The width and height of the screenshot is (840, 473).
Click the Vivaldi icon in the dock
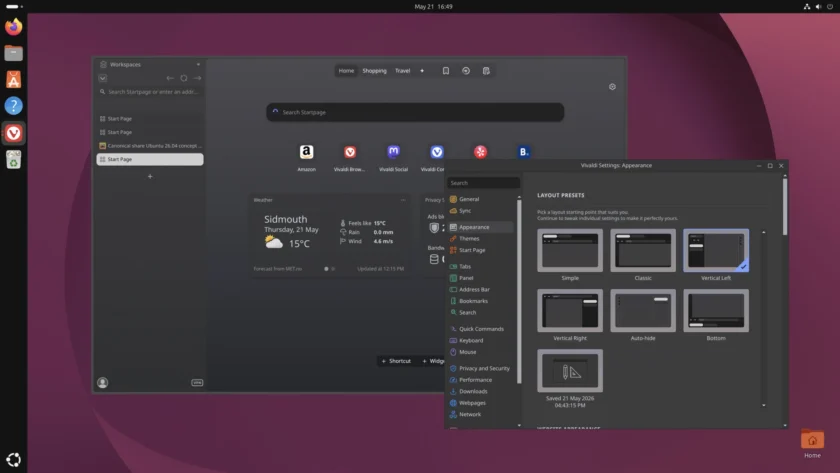(13, 133)
